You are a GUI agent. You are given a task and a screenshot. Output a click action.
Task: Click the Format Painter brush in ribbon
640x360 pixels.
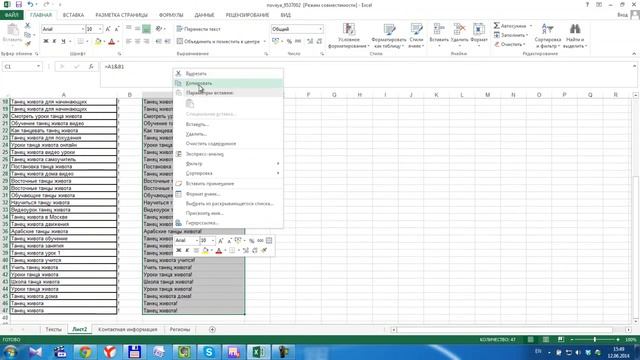point(27,44)
